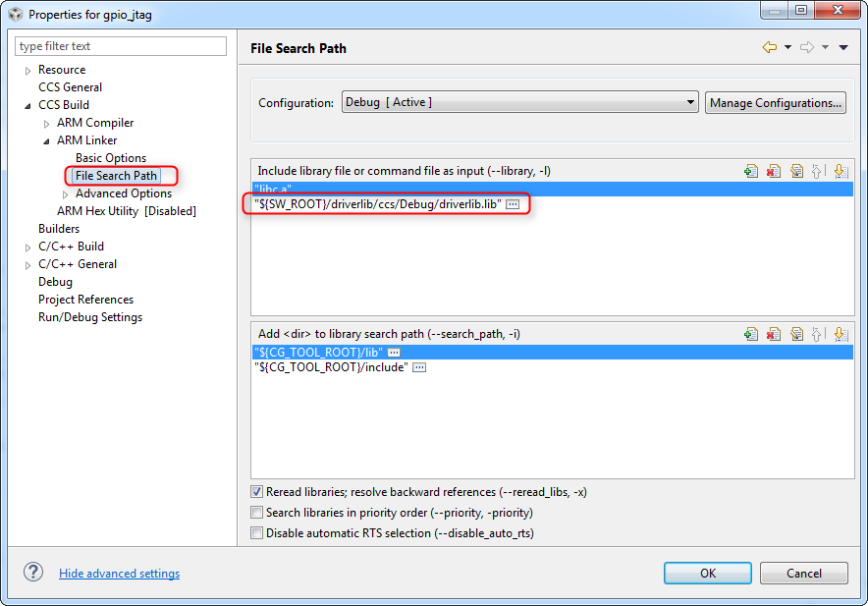Image resolution: width=868 pixels, height=606 pixels.
Task: Click Edit icon for library file list
Action: pos(796,171)
